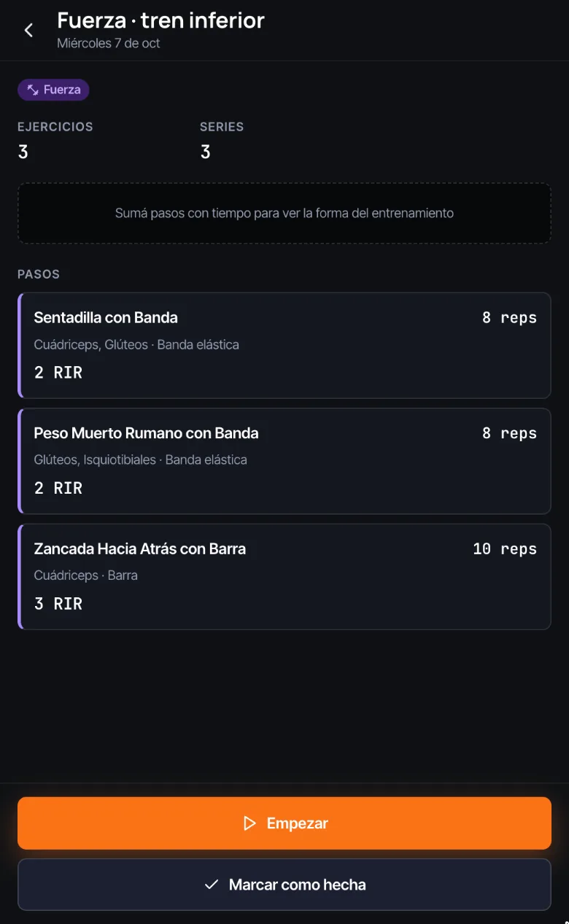Click the play icon on Empezar button
Screen dimensions: 569x924
click(x=249, y=823)
